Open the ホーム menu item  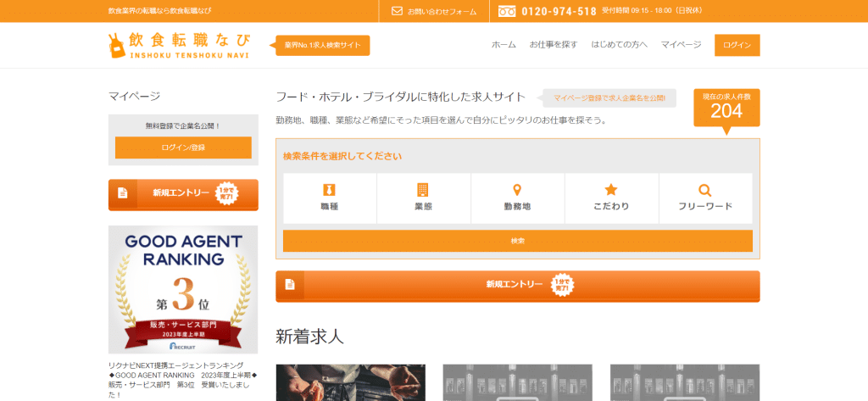click(504, 45)
